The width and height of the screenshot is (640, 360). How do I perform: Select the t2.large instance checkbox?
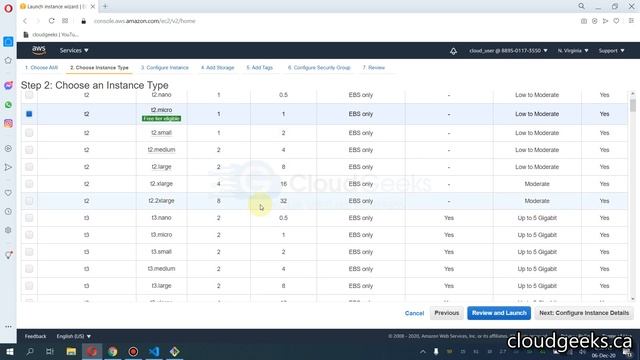[29, 167]
